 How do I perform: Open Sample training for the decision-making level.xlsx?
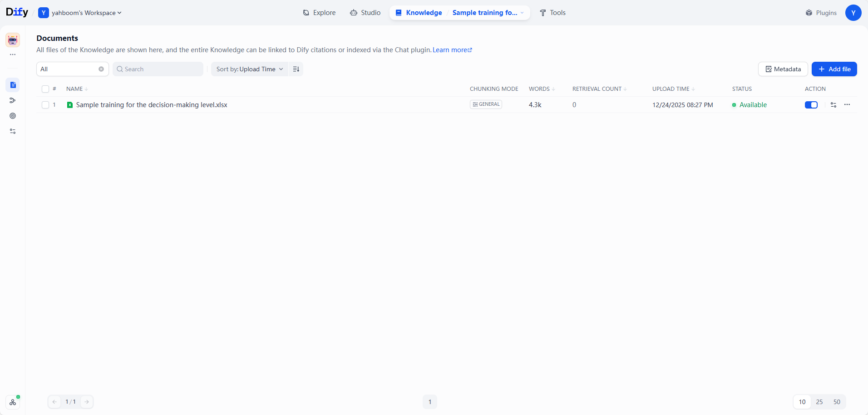pyautogui.click(x=152, y=105)
